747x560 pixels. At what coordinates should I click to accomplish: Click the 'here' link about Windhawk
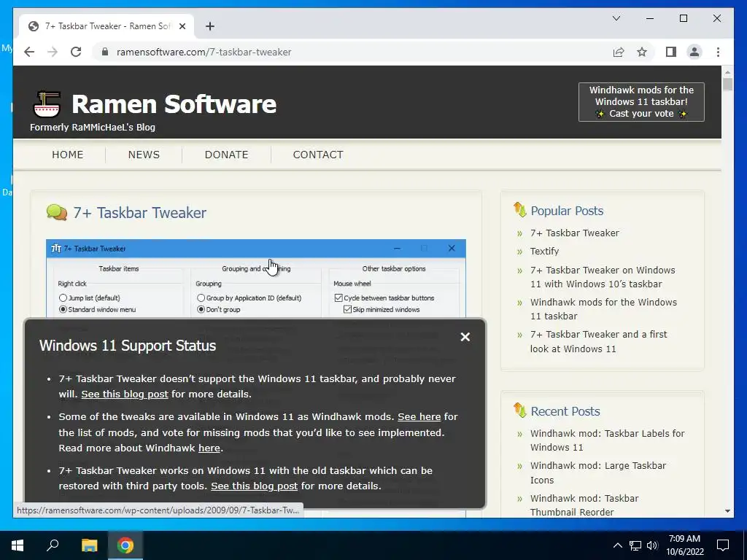pyautogui.click(x=209, y=448)
